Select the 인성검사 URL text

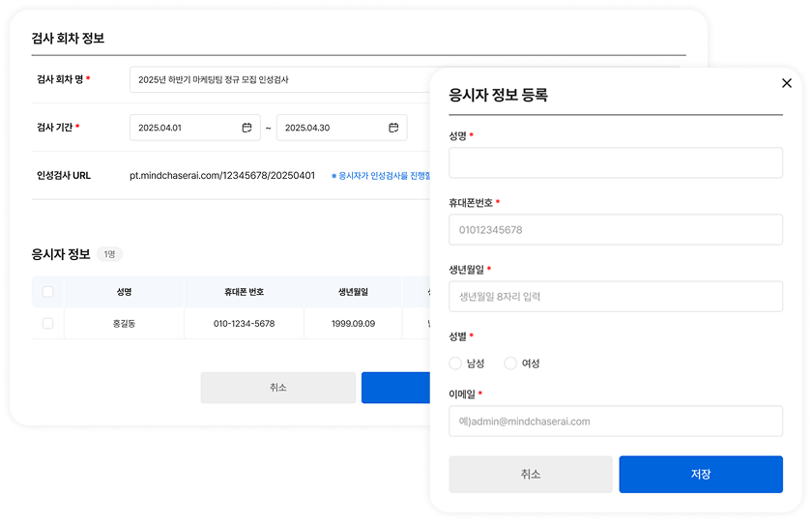pyautogui.click(x=222, y=176)
